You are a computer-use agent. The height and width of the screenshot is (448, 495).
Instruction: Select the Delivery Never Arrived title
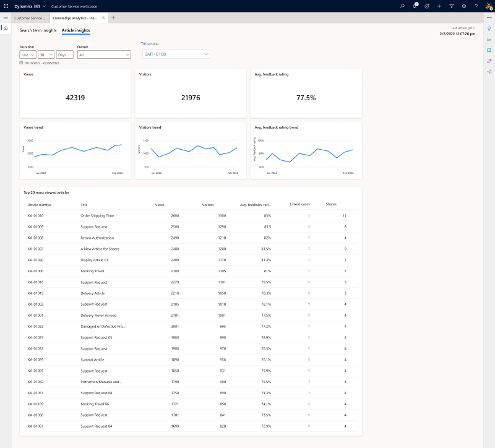coord(98,316)
